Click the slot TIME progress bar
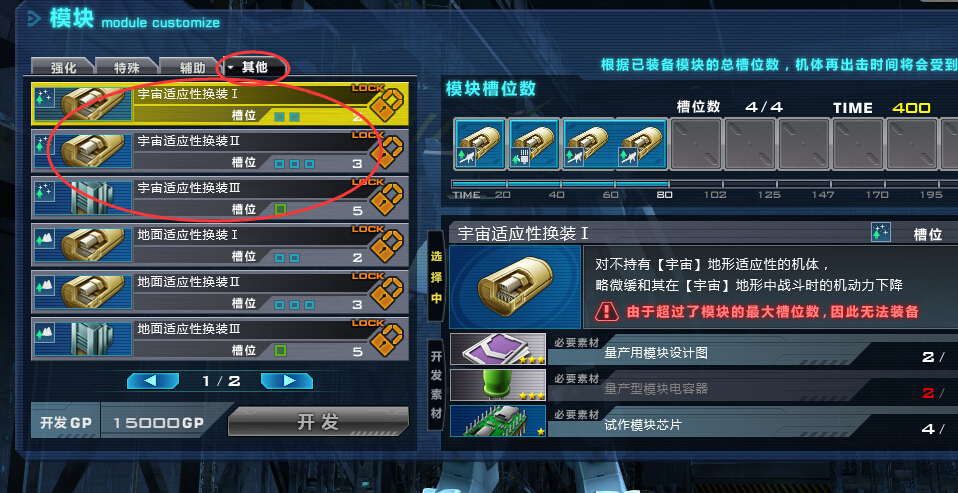 (704, 183)
